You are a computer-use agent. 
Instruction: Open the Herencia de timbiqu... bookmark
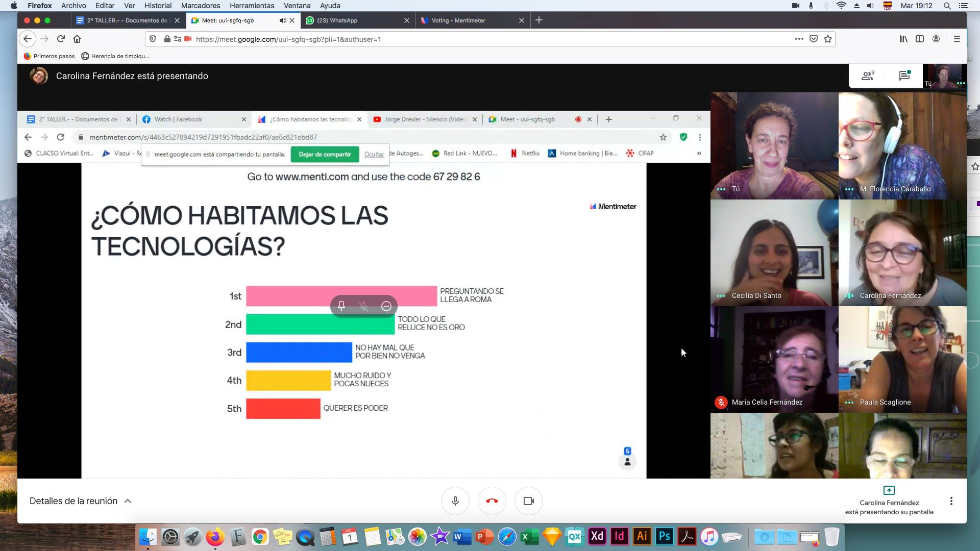[x=115, y=56]
